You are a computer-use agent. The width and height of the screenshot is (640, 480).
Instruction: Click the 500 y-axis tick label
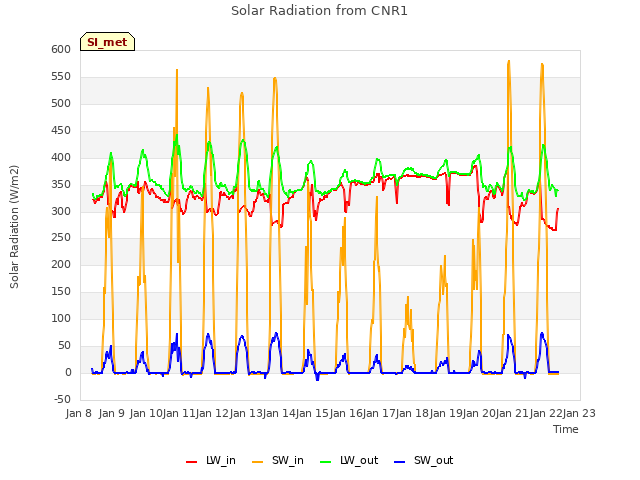(x=61, y=103)
